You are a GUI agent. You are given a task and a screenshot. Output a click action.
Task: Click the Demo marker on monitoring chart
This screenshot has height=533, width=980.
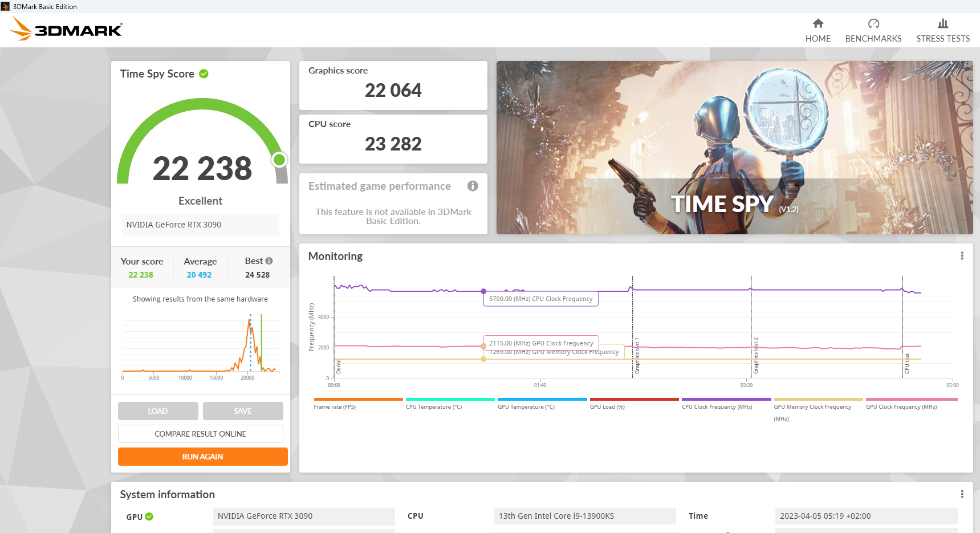(339, 367)
